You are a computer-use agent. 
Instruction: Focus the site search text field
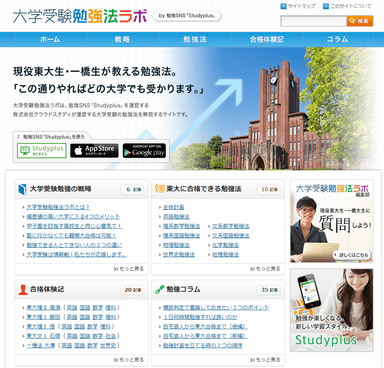[314, 21]
